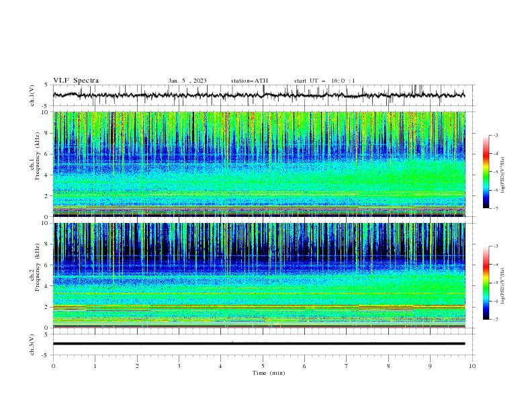Select the date text "Jan. 5 , 2023"
Screen dimensions: 532x411
pyautogui.click(x=187, y=81)
